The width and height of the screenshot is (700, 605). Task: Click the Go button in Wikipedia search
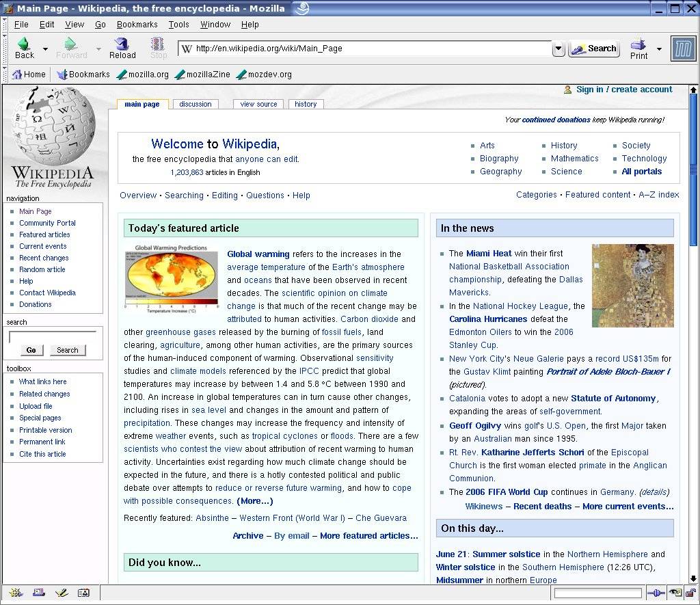click(31, 350)
